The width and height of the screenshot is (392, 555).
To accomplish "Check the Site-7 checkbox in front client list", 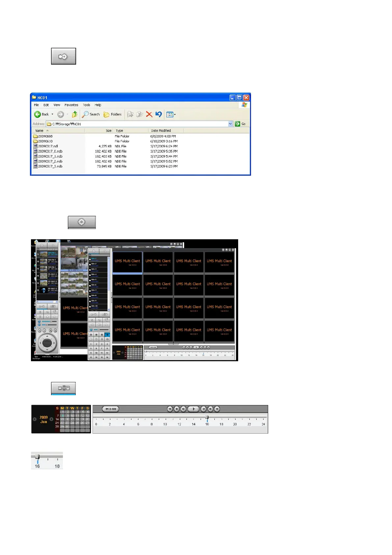I will click(90, 291).
